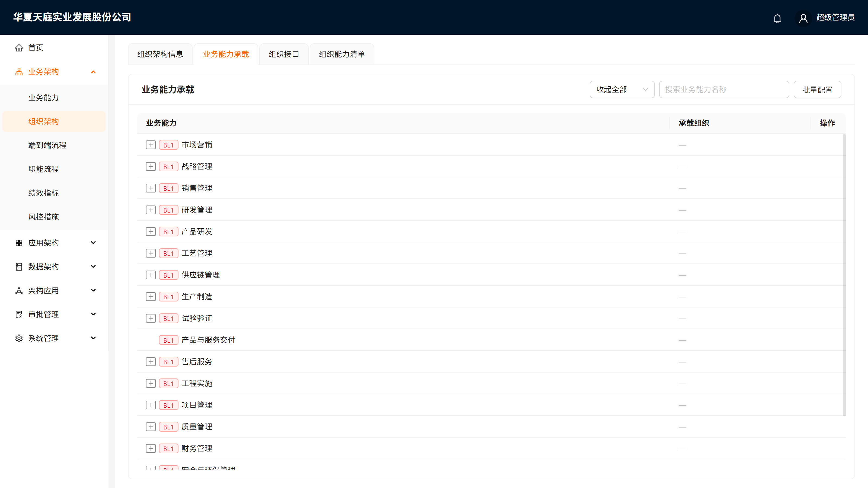Expand the 工艺管理 row
Image resolution: width=868 pixels, height=488 pixels.
click(151, 253)
